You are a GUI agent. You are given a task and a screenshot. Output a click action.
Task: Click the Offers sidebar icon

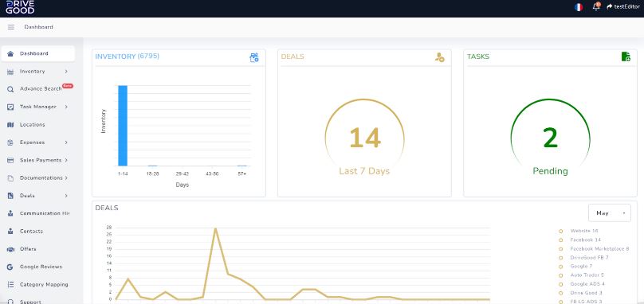[x=10, y=249]
